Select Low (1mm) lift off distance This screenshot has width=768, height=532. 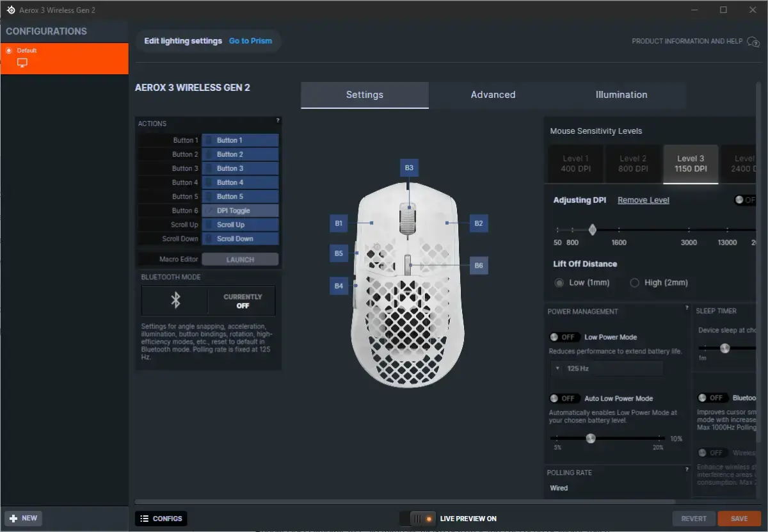pyautogui.click(x=559, y=282)
